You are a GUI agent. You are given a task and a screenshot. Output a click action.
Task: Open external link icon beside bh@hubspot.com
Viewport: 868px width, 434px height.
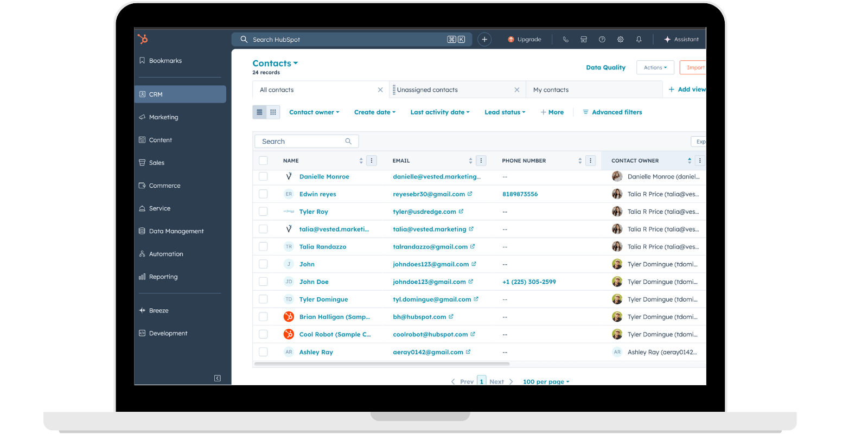click(451, 317)
